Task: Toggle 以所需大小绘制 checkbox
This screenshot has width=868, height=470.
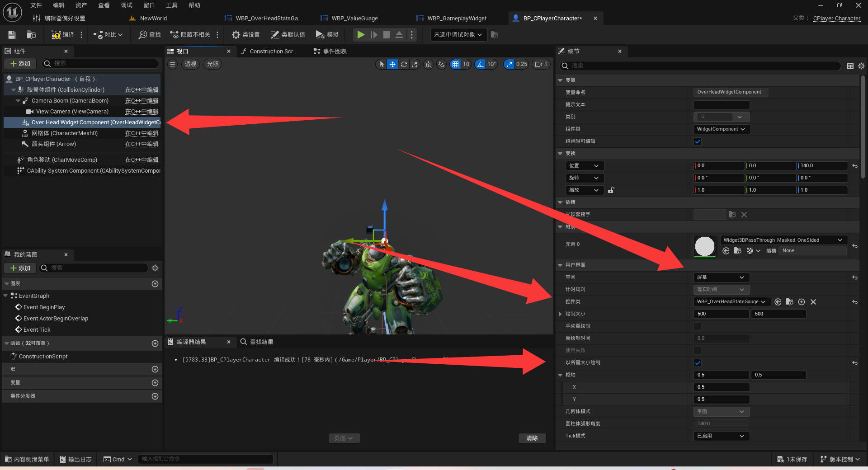Action: (x=698, y=363)
